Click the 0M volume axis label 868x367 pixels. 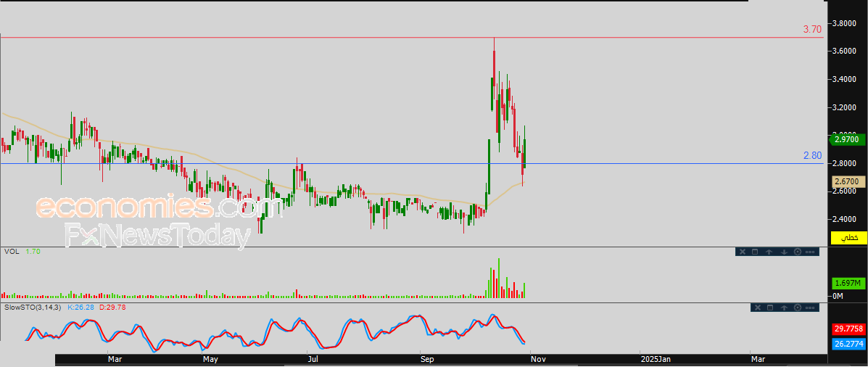[x=838, y=297]
